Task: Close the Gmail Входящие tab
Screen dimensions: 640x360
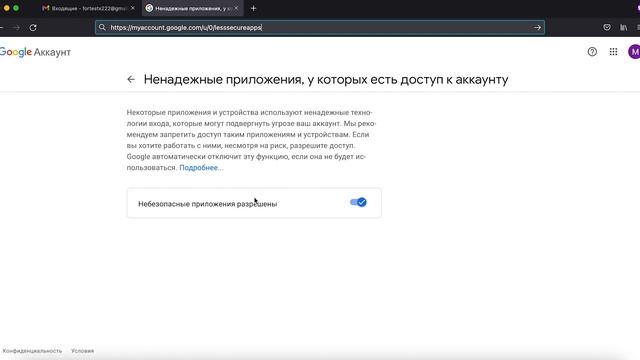Action: pos(133,8)
